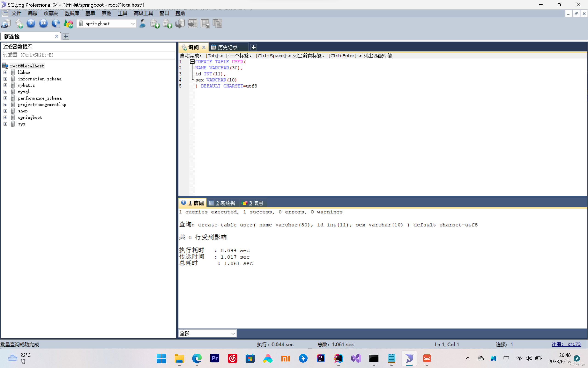
Task: Open a new query editor icon
Action: (x=19, y=24)
